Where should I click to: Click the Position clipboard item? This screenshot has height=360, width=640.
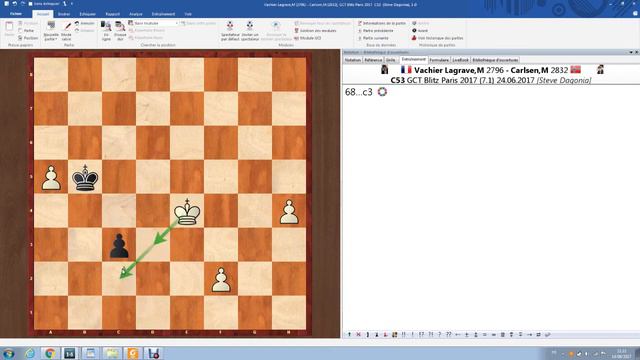(x=28, y=38)
